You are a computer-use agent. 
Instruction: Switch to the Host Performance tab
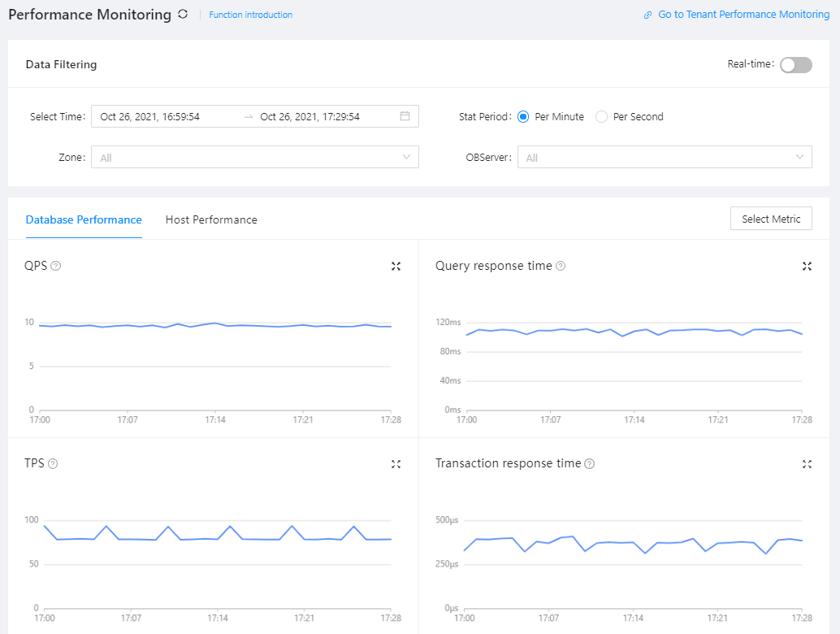coord(211,219)
